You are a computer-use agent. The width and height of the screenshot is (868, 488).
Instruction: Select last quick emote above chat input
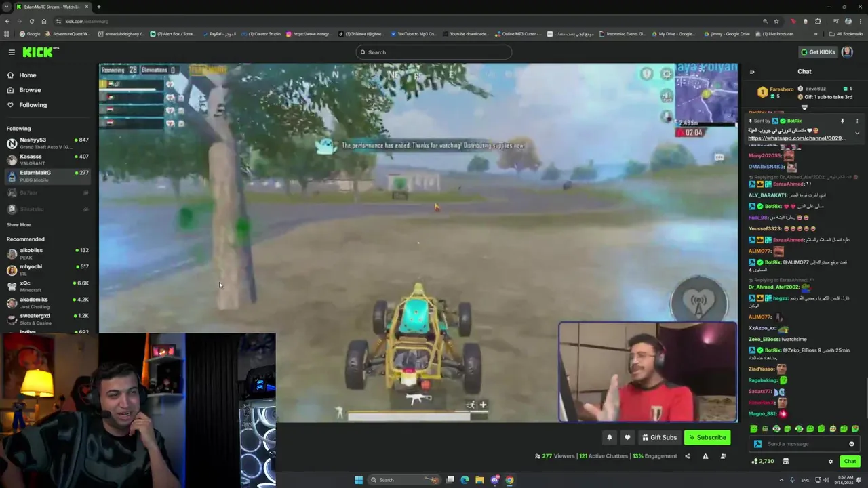[x=855, y=429]
